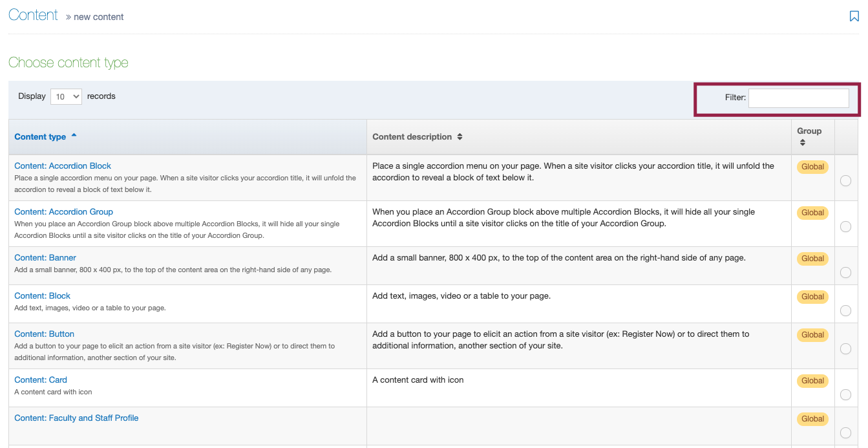Click inside the Filter text field

(798, 98)
